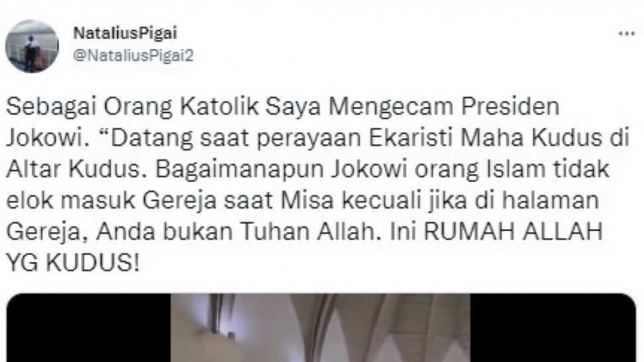Click the opening line Sebagai Orang Katolik
The image size is (644, 362).
pos(133,107)
